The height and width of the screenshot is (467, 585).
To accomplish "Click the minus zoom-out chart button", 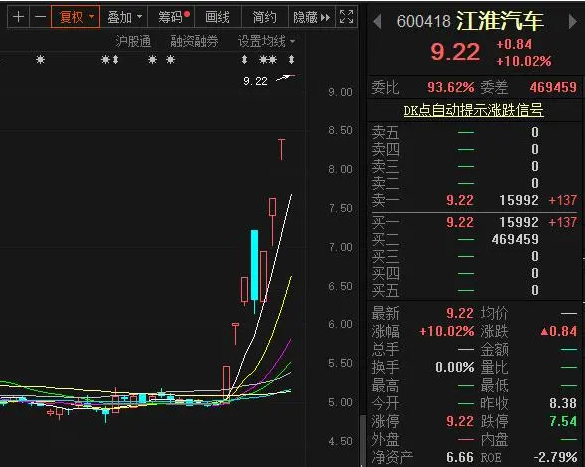I will click(40, 17).
